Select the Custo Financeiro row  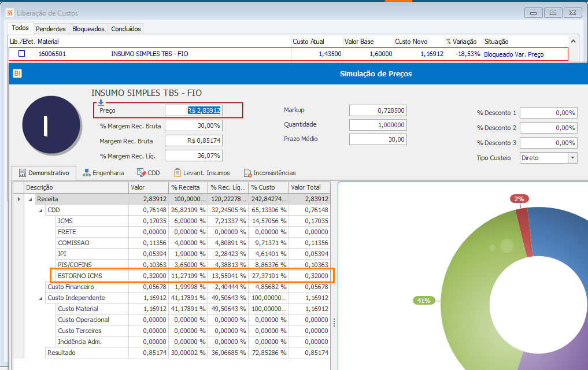click(x=187, y=287)
